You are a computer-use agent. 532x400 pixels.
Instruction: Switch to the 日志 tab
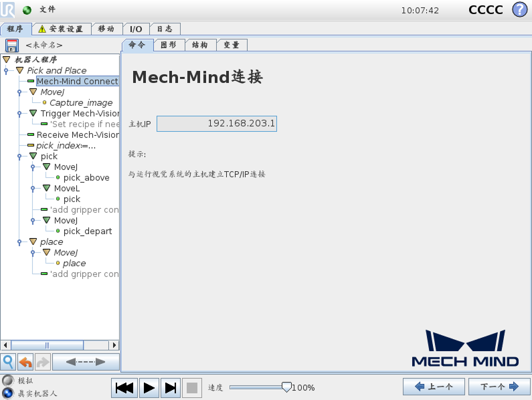[165, 29]
